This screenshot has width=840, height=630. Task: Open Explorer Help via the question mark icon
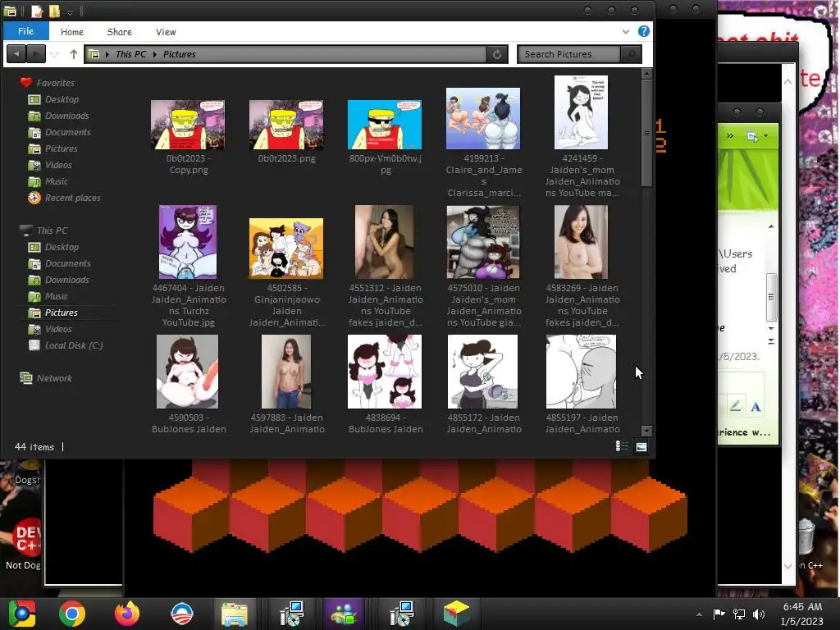pyautogui.click(x=643, y=31)
